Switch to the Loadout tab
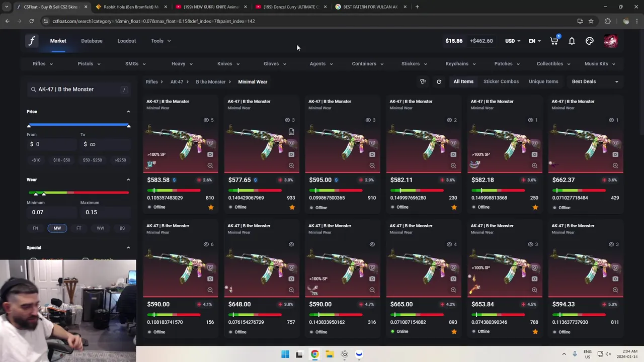Image resolution: width=644 pixels, height=362 pixels. (x=127, y=41)
